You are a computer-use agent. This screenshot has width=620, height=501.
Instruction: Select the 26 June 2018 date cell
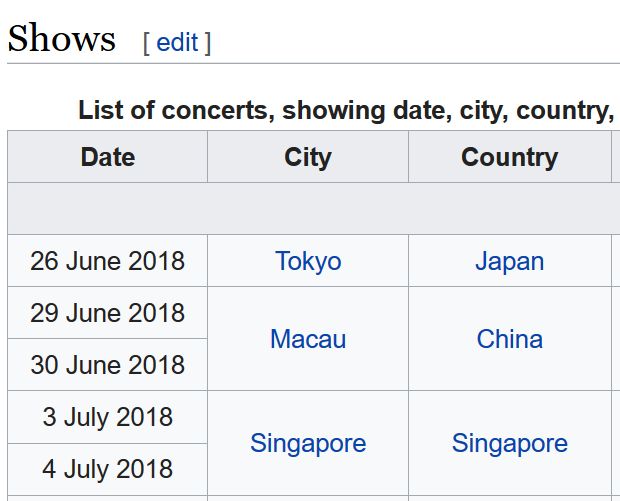(108, 261)
